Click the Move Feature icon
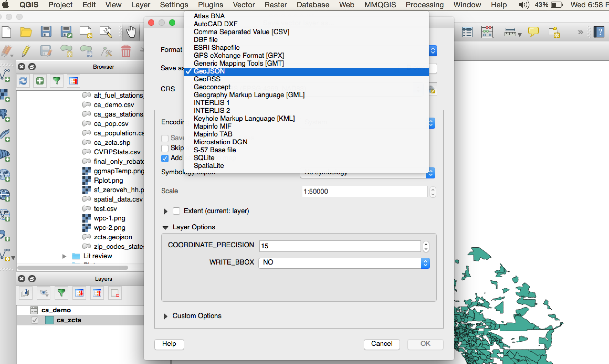Viewport: 609px width, 364px height. click(x=86, y=51)
